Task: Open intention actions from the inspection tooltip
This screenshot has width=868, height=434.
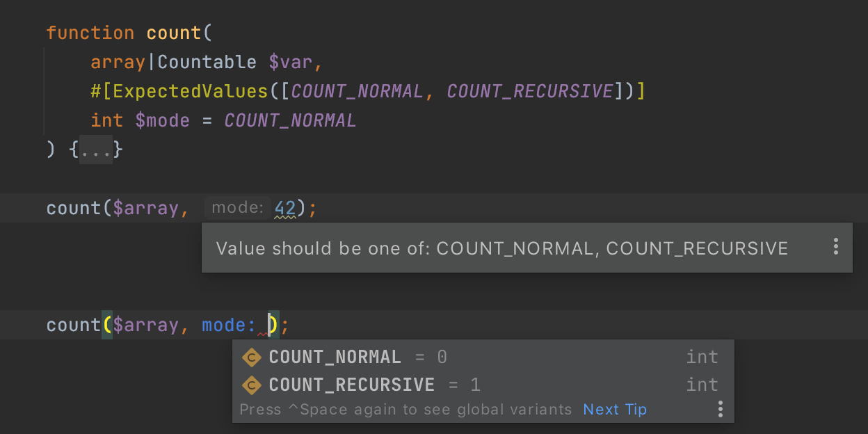Action: tap(835, 248)
